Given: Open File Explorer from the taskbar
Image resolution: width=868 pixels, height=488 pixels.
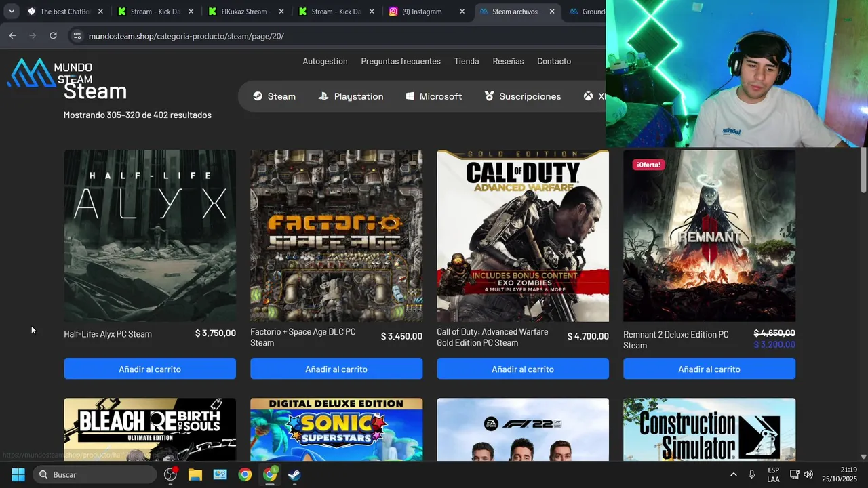Looking at the screenshot, I should tap(195, 474).
